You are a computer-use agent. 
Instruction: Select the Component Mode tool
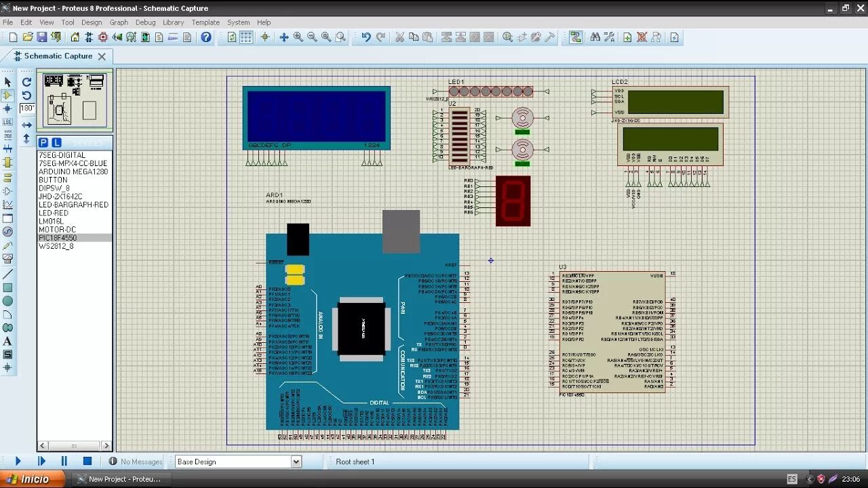[x=7, y=96]
